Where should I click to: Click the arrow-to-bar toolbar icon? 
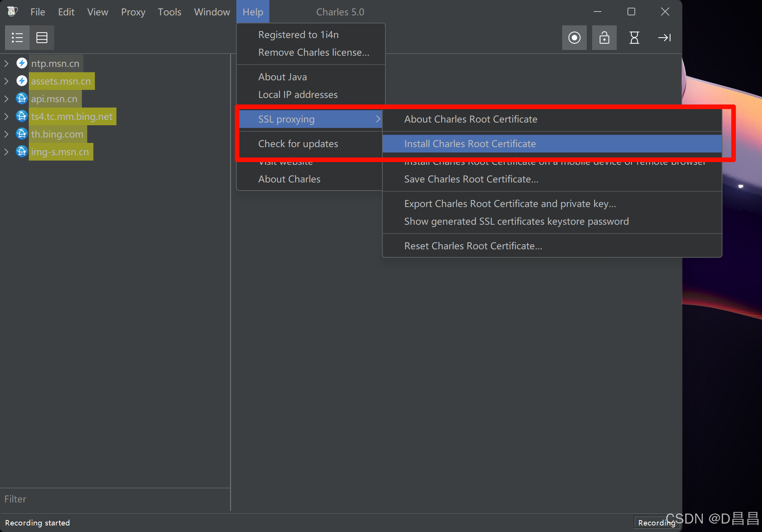(664, 38)
